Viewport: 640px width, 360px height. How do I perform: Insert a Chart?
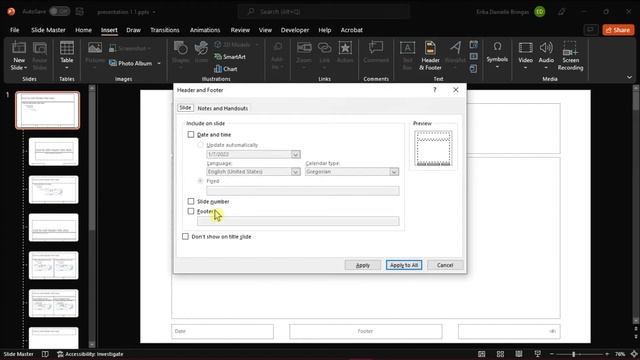pyautogui.click(x=226, y=69)
